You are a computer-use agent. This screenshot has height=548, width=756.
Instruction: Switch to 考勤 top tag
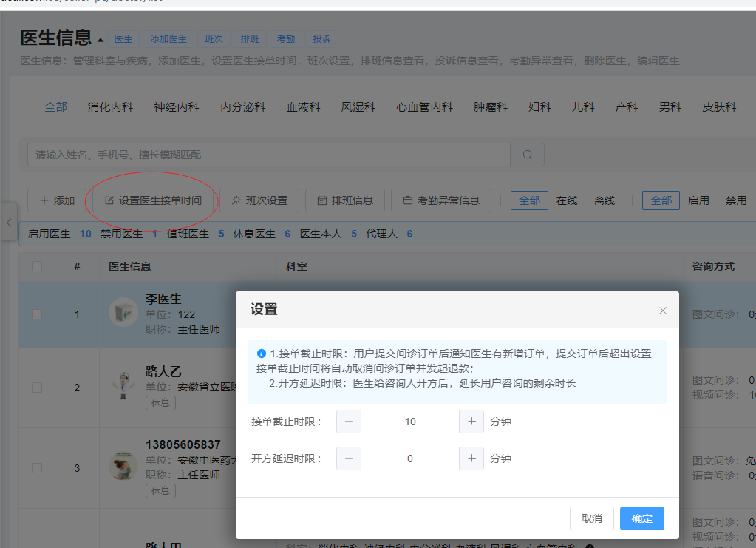(286, 39)
